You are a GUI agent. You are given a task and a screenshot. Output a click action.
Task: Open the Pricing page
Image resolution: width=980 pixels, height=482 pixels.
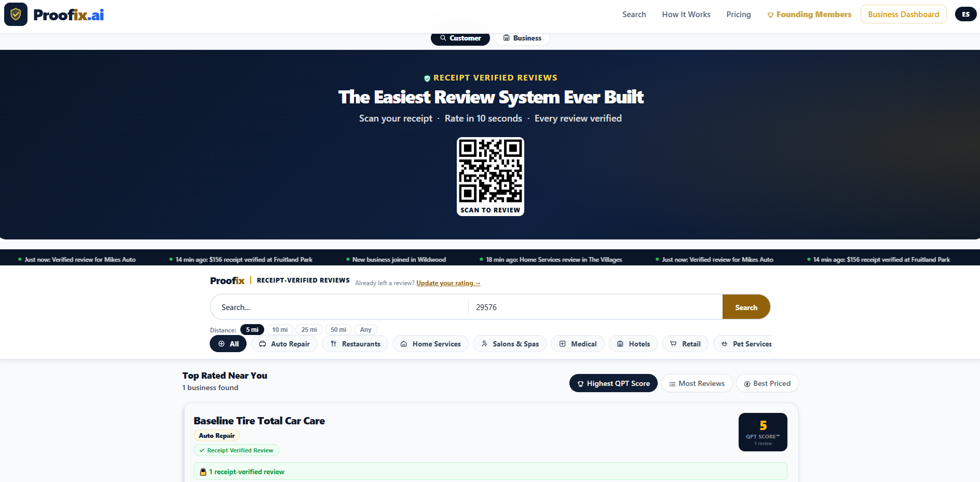tap(739, 15)
